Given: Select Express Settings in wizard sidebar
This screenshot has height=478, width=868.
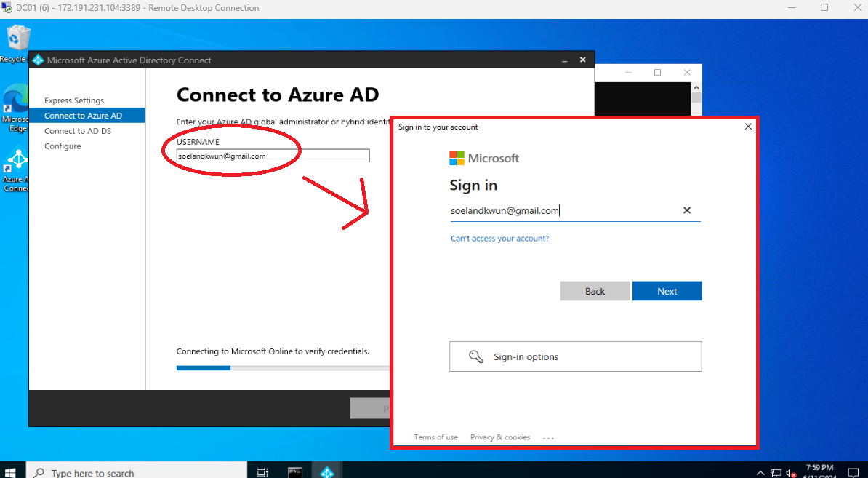Looking at the screenshot, I should (x=74, y=100).
